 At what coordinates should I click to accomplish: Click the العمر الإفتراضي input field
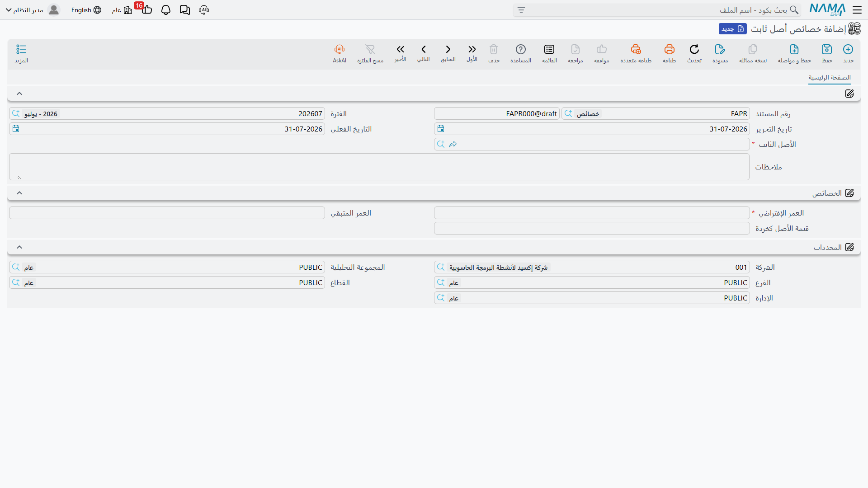(592, 213)
